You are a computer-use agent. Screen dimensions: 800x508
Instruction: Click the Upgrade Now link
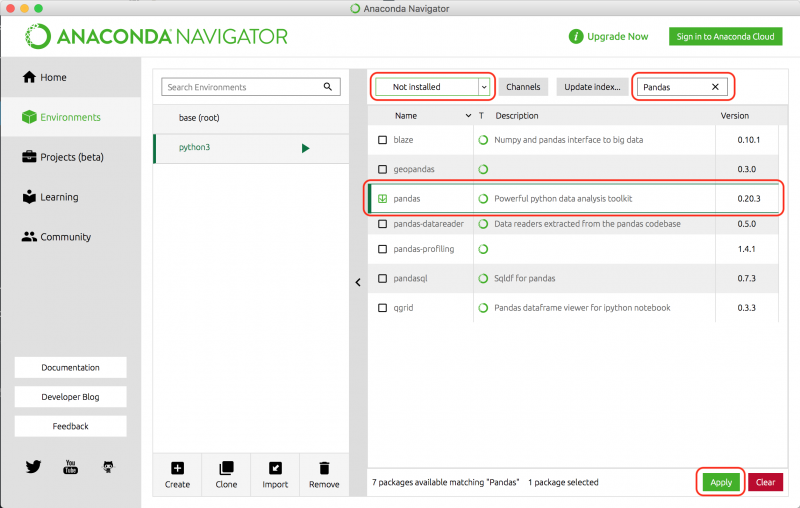[x=617, y=37]
